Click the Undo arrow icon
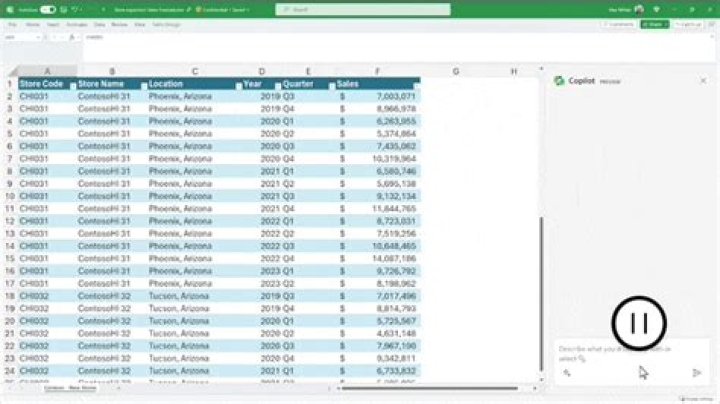This screenshot has height=404, width=720. [75, 10]
